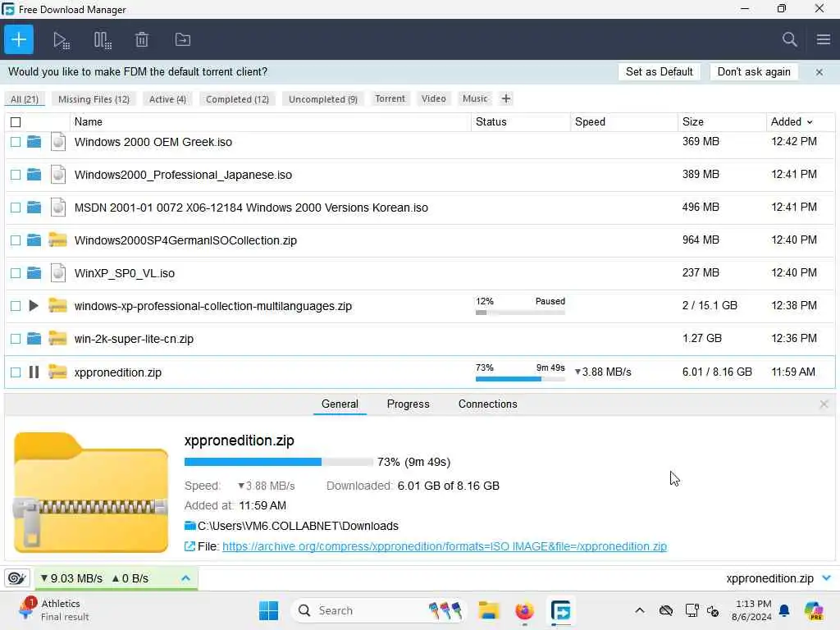Open folder for MSDN Windows 2000 Korean.iso
840x630 pixels.
(34, 208)
